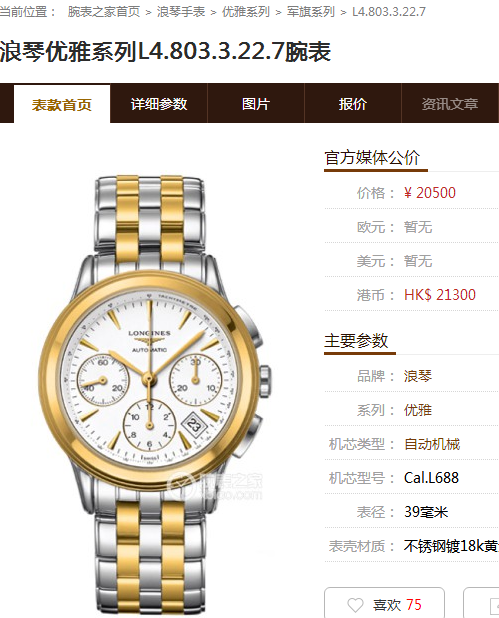Open the 优雅 series parameter link

(418, 410)
